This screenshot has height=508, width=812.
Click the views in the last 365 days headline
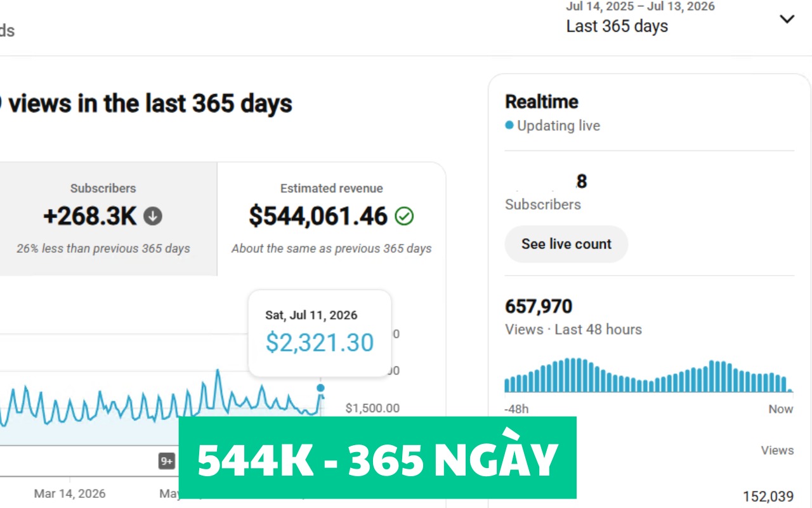point(150,103)
